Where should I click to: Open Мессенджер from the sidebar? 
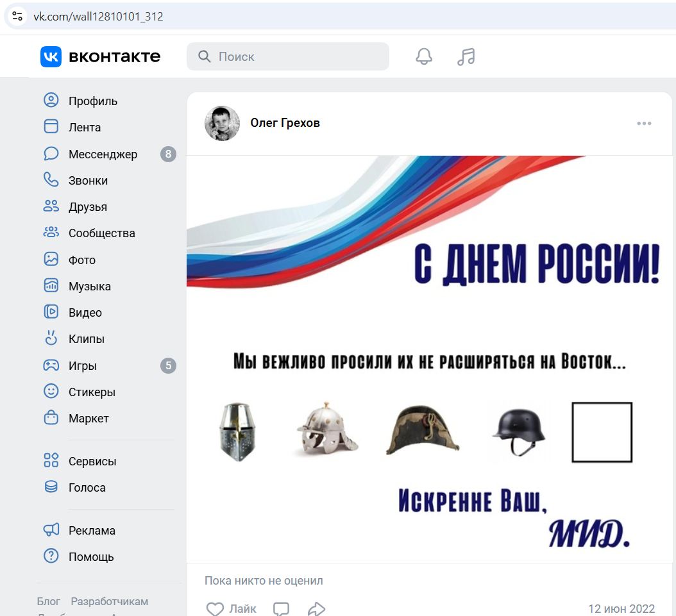[x=103, y=154]
